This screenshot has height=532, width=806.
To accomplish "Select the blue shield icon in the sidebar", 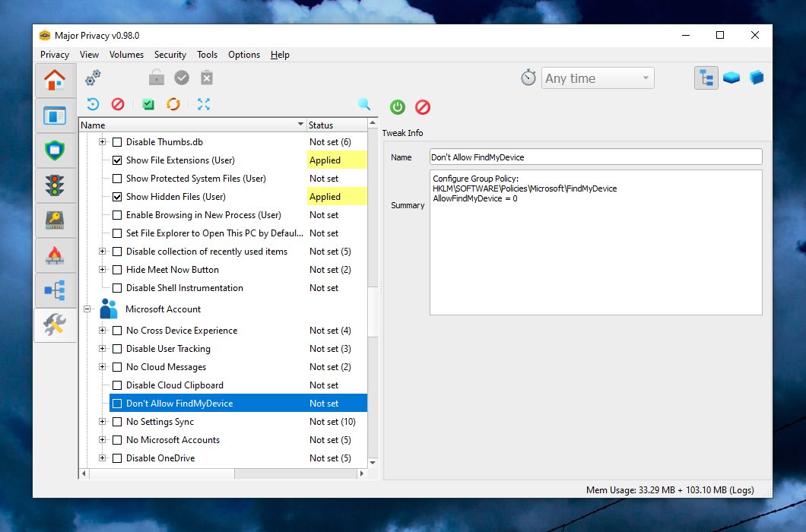I will pos(55,150).
